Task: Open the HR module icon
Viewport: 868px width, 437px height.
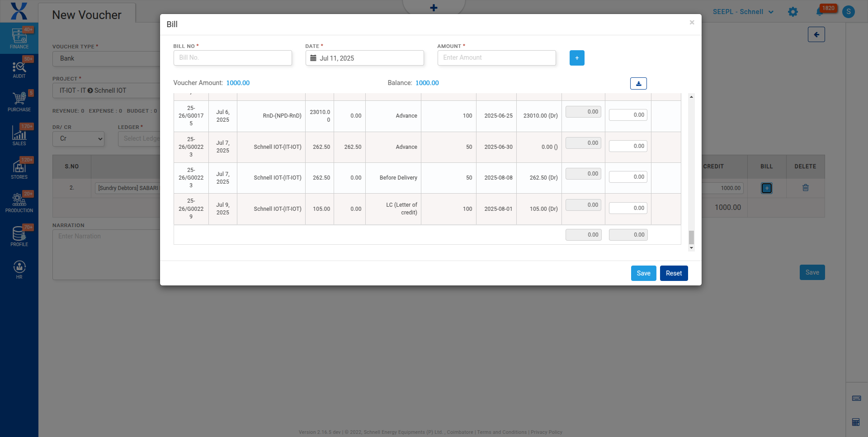Action: [x=19, y=270]
